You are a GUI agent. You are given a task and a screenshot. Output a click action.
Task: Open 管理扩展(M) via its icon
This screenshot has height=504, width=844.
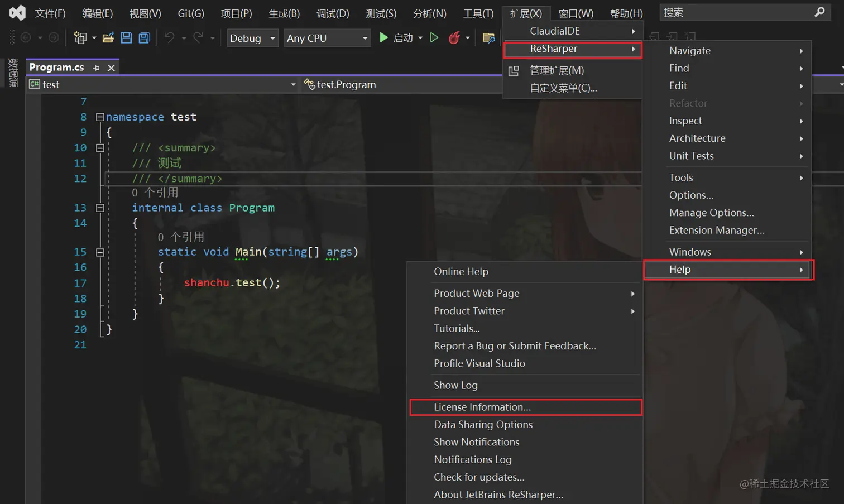pyautogui.click(x=515, y=71)
